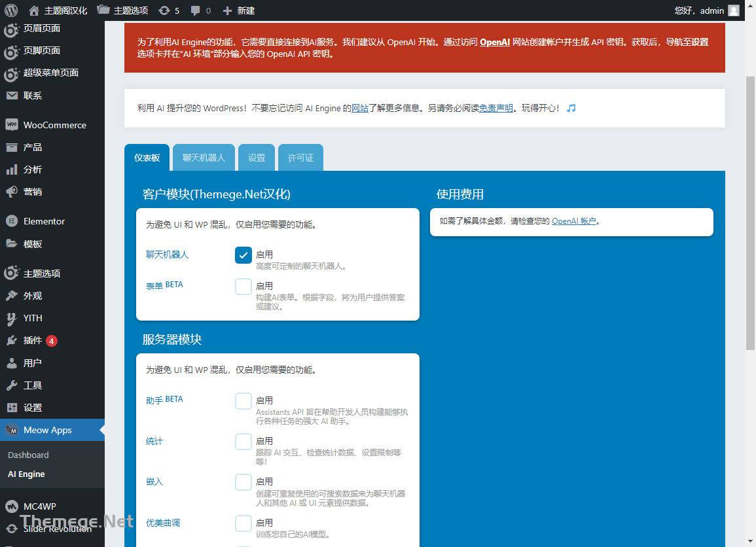756x547 pixels.
Task: Click the MC4WP sidebar icon
Action: click(12, 506)
